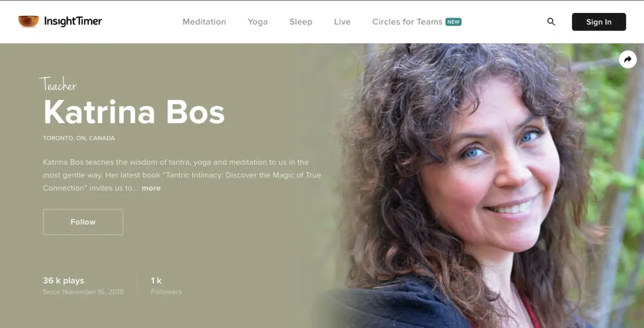Click the Insight Timer bowl logo icon
Image resolution: width=644 pixels, height=328 pixels.
coord(28,21)
